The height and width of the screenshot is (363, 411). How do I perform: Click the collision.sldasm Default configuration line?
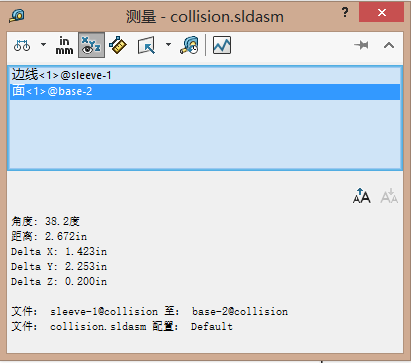click(122, 326)
